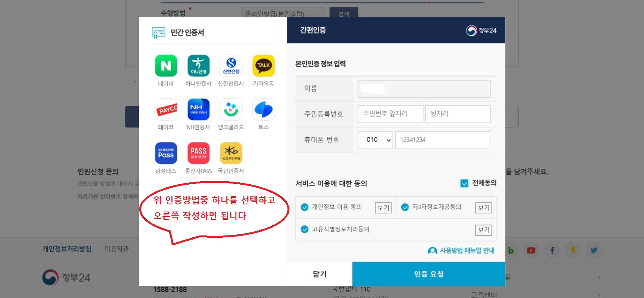Open the 010 phone prefix dropdown
644x298 pixels.
tap(375, 140)
